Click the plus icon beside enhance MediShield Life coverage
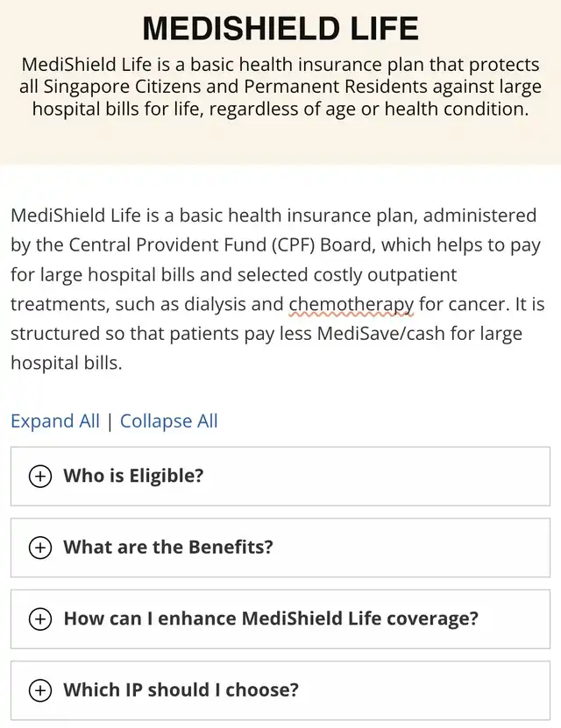This screenshot has height=728, width=561. [x=40, y=618]
